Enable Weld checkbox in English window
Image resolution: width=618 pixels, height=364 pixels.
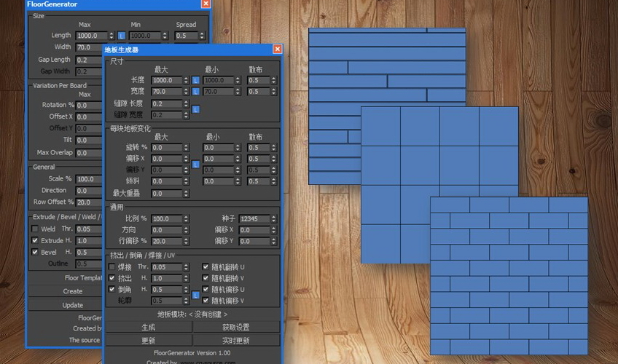tap(35, 229)
